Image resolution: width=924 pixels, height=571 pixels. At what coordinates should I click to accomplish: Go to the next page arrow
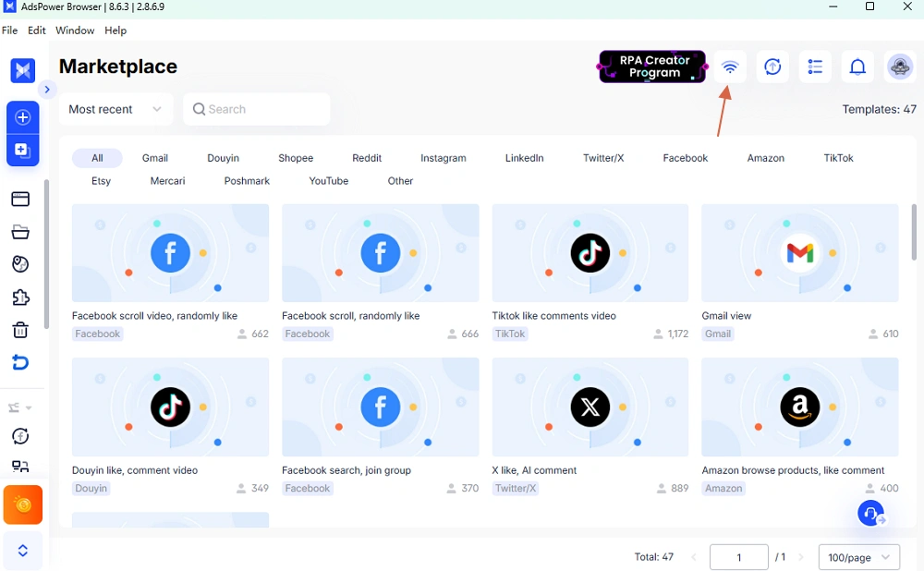[x=801, y=557]
